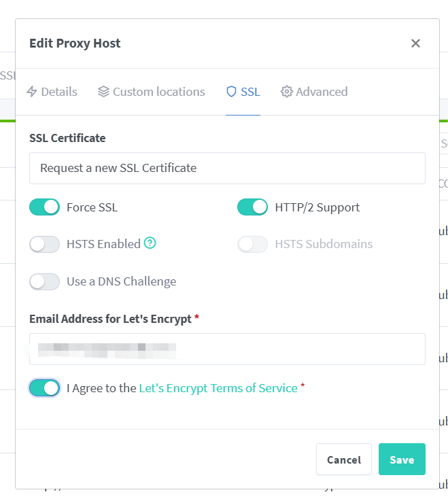Save the proxy host settings
The width and height of the screenshot is (448, 503).
[x=401, y=459]
